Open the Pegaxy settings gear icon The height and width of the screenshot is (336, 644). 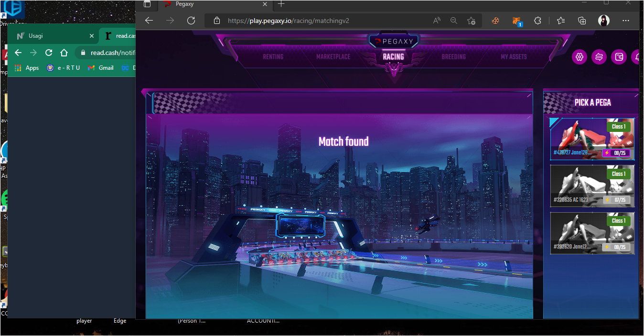coord(580,57)
